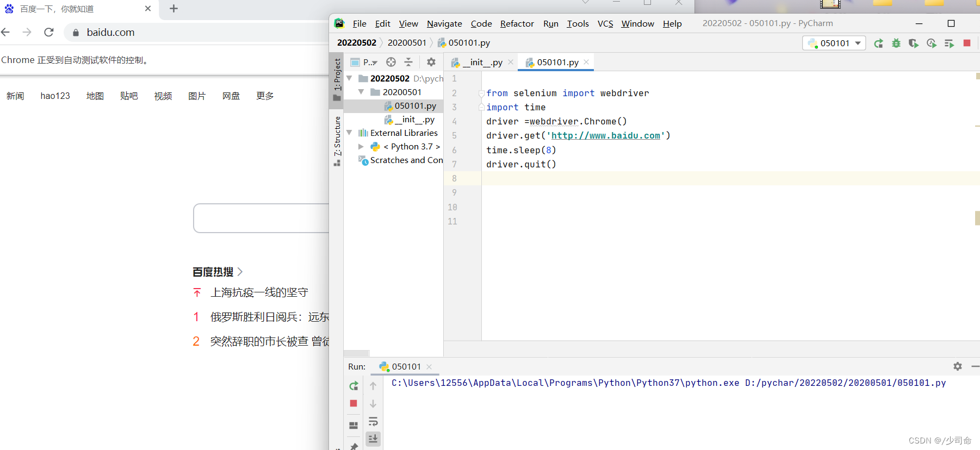The height and width of the screenshot is (450, 980).
Task: Stop the running script with red square in top toolbar
Action: tap(967, 43)
